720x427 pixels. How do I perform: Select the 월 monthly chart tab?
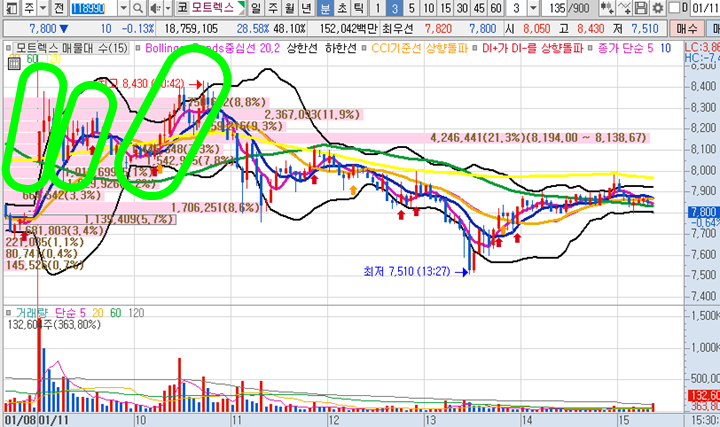tap(290, 8)
